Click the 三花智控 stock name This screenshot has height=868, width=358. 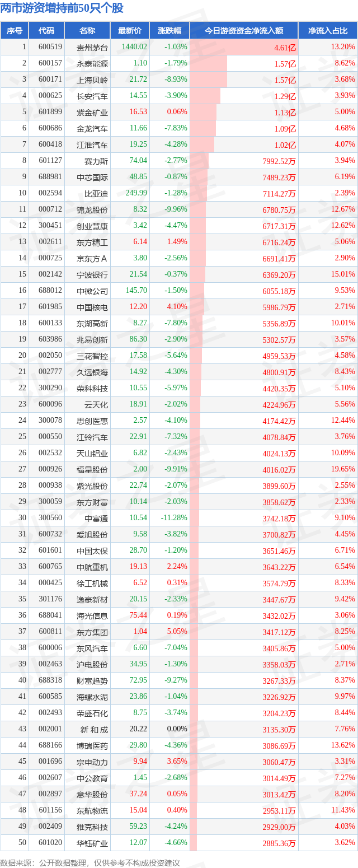[92, 356]
